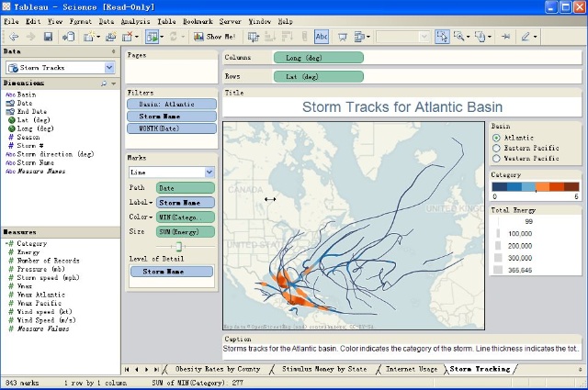Open the Highlight pen dropdown arrow
The image size is (588, 390).
pos(535,37)
